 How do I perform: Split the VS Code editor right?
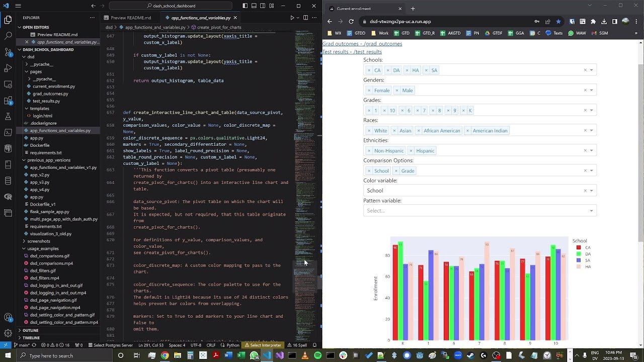coord(305,18)
